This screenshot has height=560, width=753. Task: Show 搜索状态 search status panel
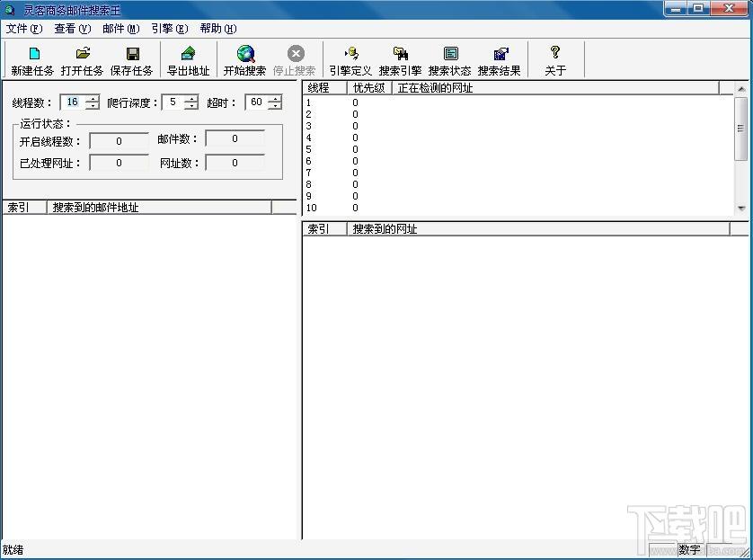point(450,60)
